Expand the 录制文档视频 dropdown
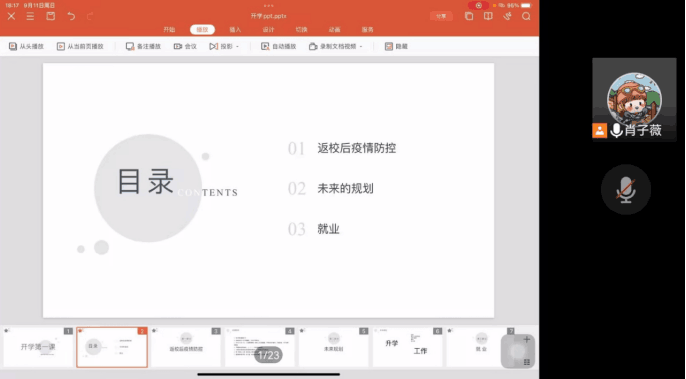This screenshot has height=379, width=686. coord(361,46)
